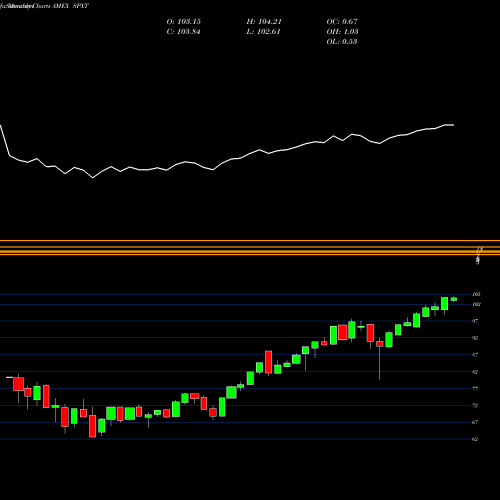Click the red candle with long wick to 82

click(x=380, y=344)
